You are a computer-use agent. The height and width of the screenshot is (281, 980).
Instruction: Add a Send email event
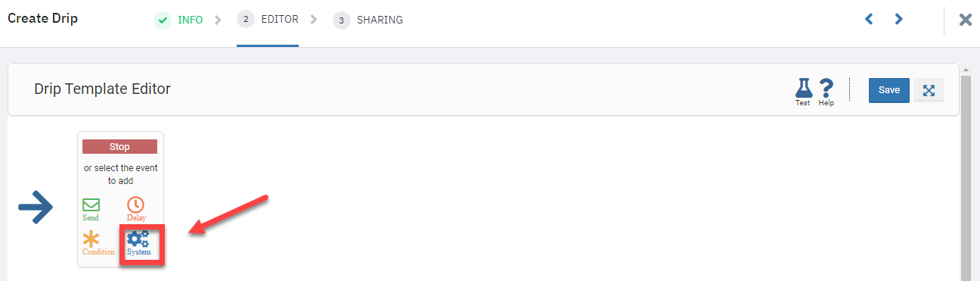pyautogui.click(x=91, y=209)
